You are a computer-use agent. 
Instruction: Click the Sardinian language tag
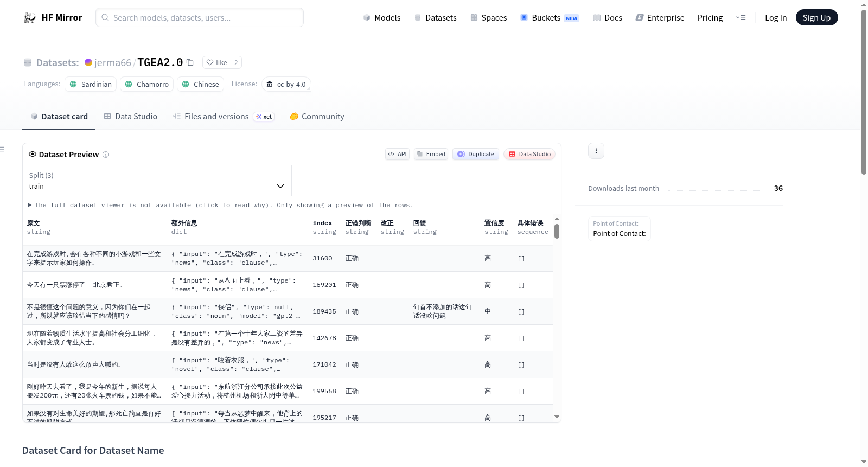coord(91,84)
